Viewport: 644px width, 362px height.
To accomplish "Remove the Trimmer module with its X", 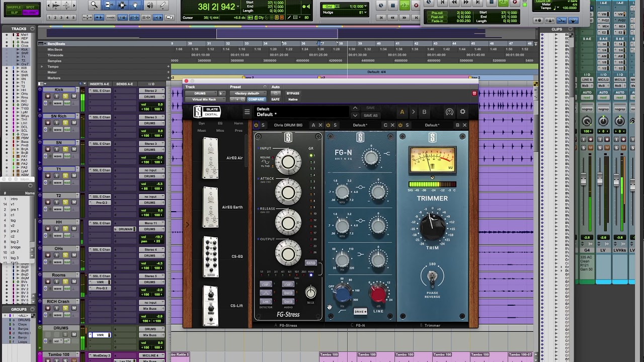I will [464, 125].
